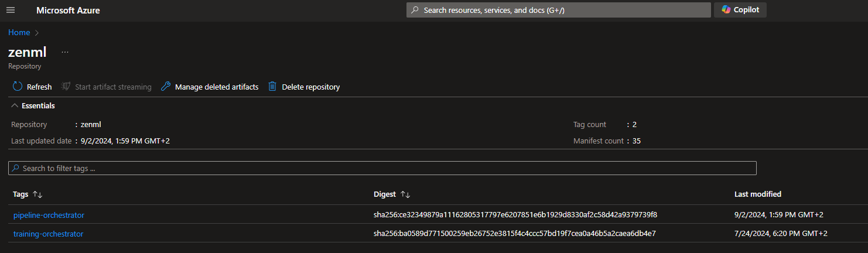Click last modified 7/24/2024, 6:20 PM

click(781, 234)
